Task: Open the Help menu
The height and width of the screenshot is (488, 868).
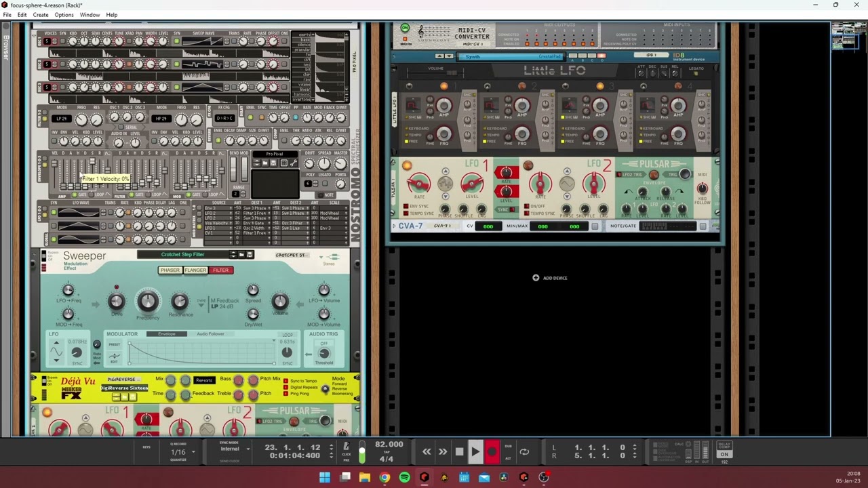Action: tap(111, 15)
